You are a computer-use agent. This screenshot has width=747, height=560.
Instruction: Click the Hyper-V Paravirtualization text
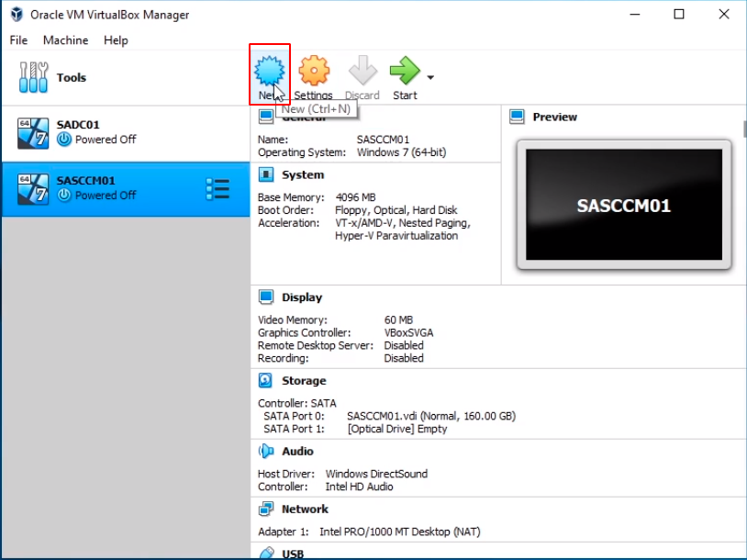(x=396, y=236)
